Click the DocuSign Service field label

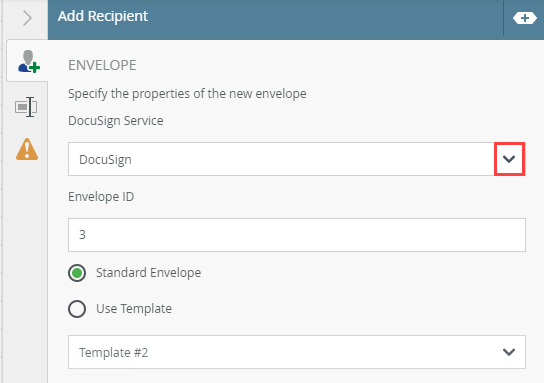(x=116, y=121)
